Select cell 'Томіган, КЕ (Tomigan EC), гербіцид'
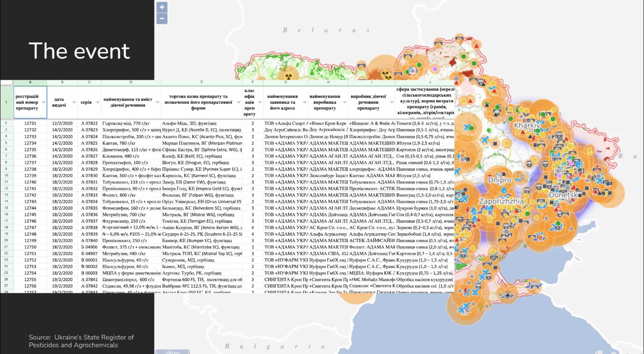The image size is (644, 354). (202, 221)
